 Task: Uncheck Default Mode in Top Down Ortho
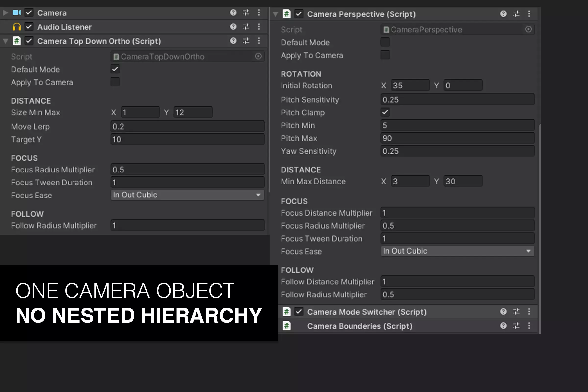coord(115,69)
